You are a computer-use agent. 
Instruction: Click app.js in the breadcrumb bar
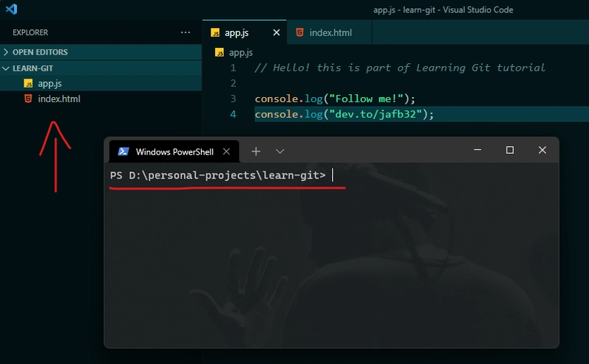coord(241,52)
